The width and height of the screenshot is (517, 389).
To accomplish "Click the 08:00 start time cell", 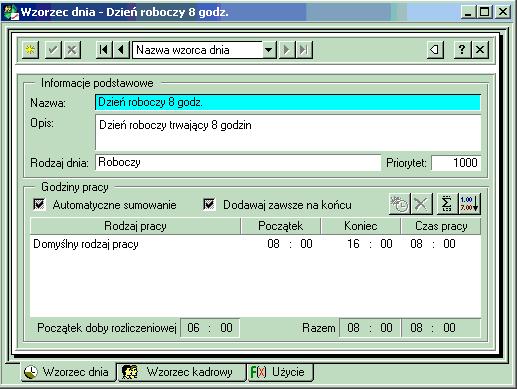I will pos(290,244).
